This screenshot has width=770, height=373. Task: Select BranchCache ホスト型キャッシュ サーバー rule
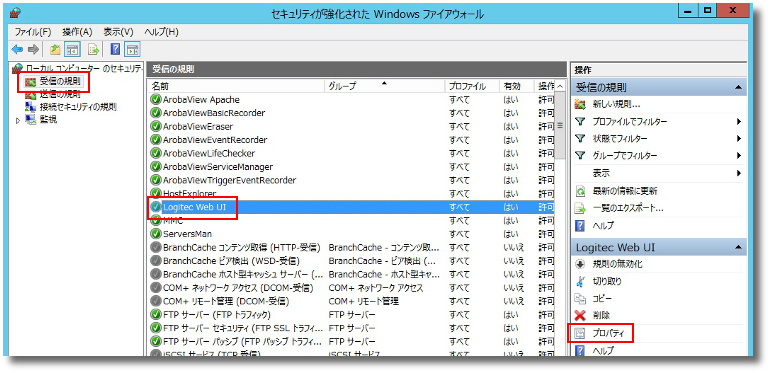351,274
